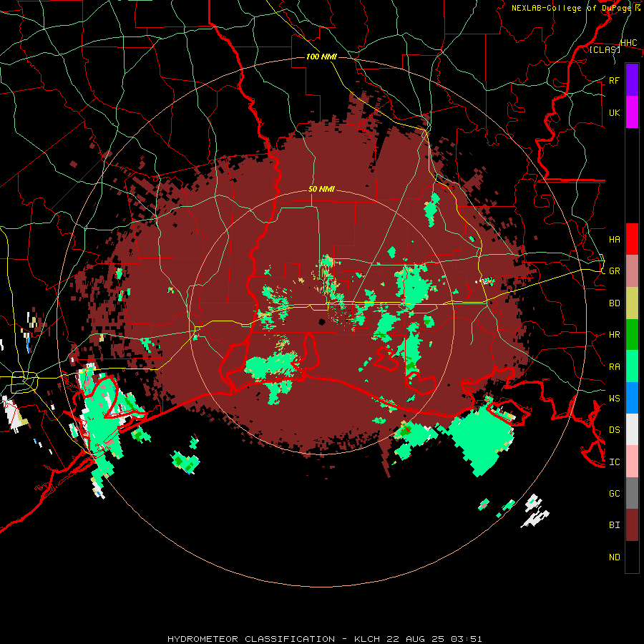Click the "HR" legend label
Viewport: 644px width, 644px height.
pyautogui.click(x=614, y=335)
